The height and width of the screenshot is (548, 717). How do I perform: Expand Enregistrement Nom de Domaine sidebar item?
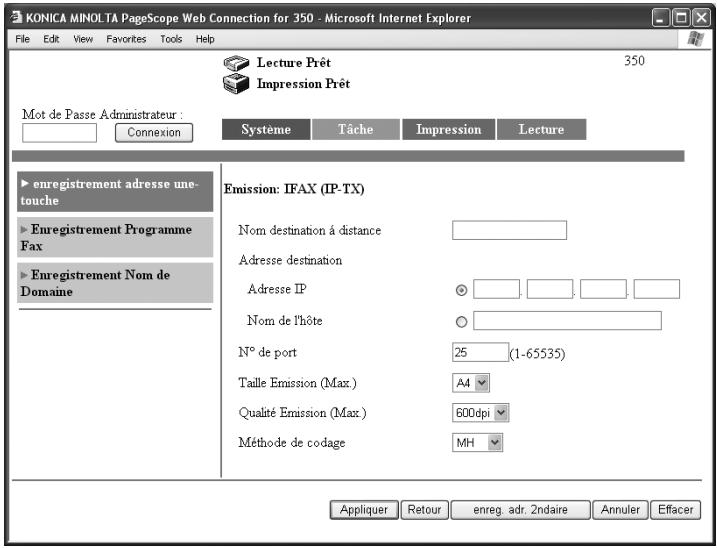click(115, 283)
